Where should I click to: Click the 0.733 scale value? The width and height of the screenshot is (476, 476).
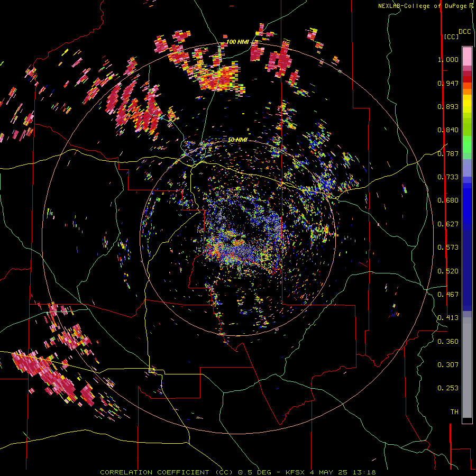point(448,177)
